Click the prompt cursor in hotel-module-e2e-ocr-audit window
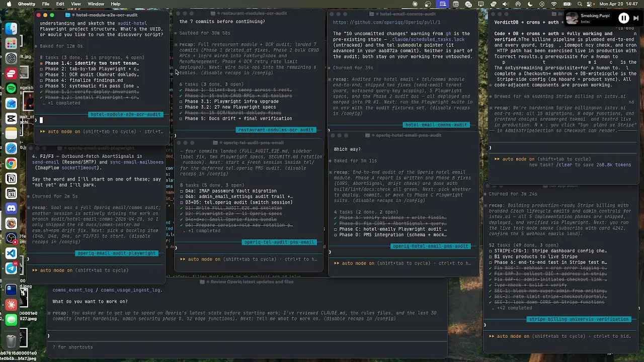This screenshot has height=362, width=644. point(41,120)
